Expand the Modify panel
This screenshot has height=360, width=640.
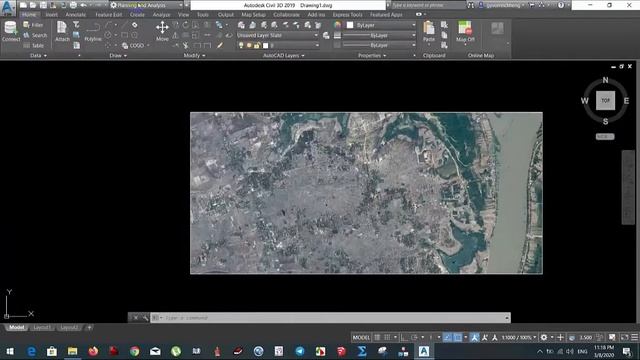194,56
